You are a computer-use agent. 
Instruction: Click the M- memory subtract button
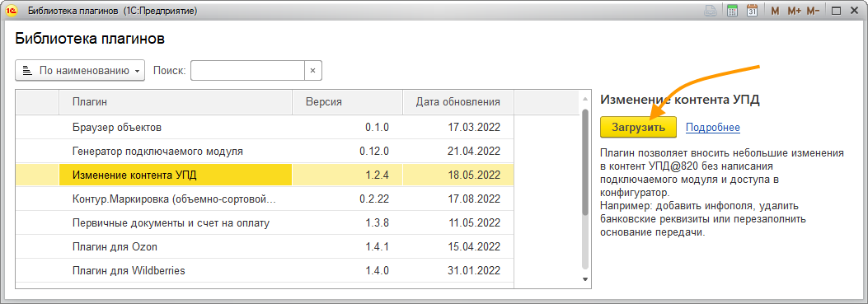(813, 11)
